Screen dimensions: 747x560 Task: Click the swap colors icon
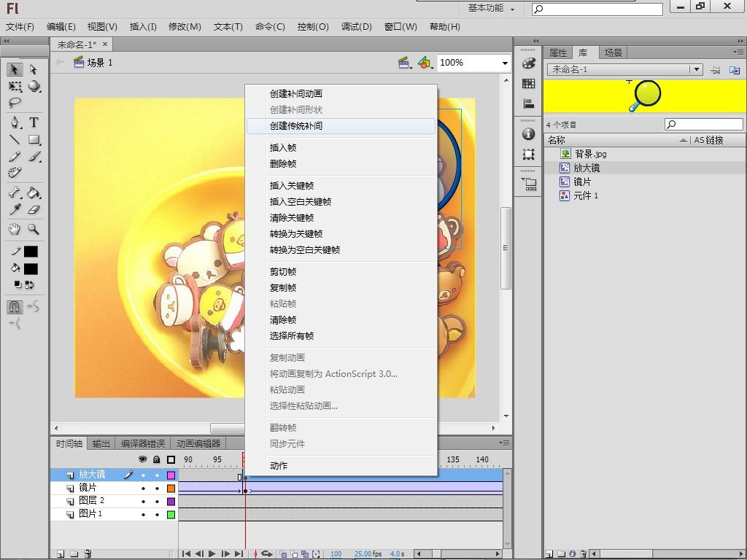coord(29,285)
